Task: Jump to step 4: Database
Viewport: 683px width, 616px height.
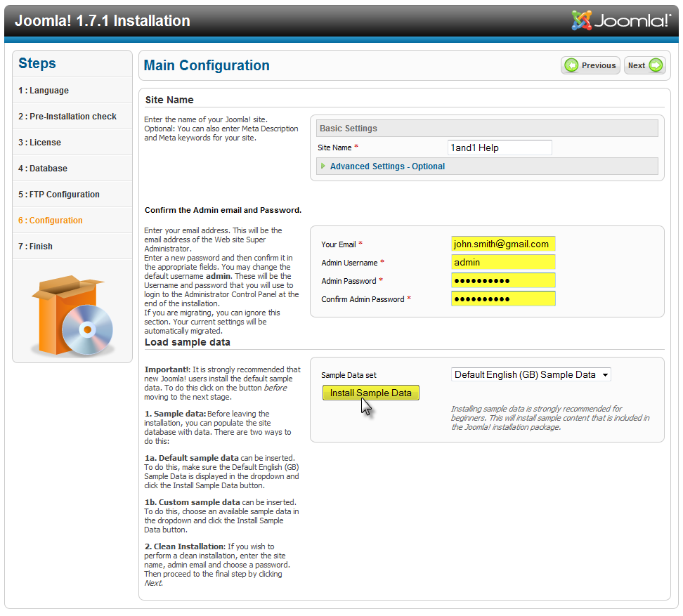Action: [43, 169]
